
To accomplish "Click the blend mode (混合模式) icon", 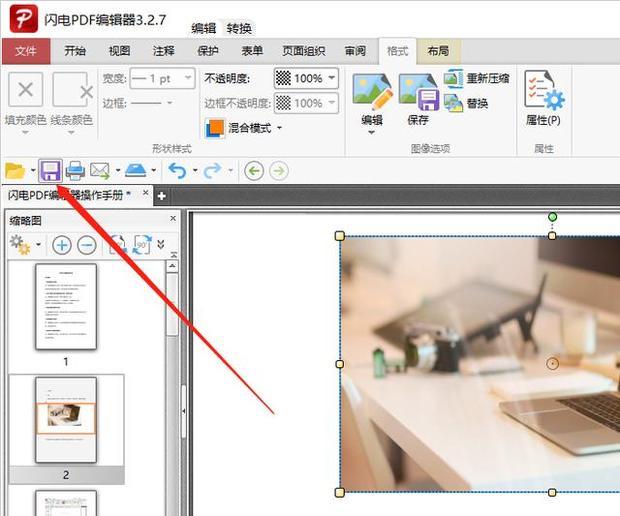I will click(215, 128).
